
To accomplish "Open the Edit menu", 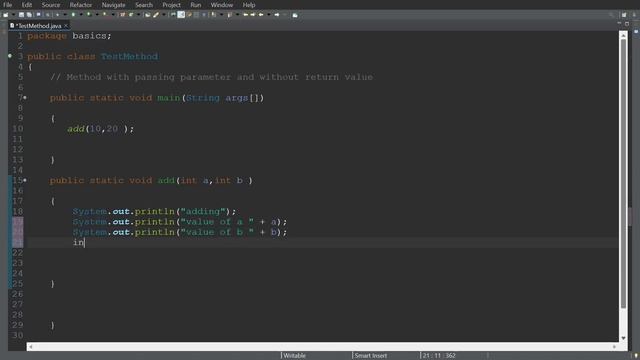I will coord(27,5).
